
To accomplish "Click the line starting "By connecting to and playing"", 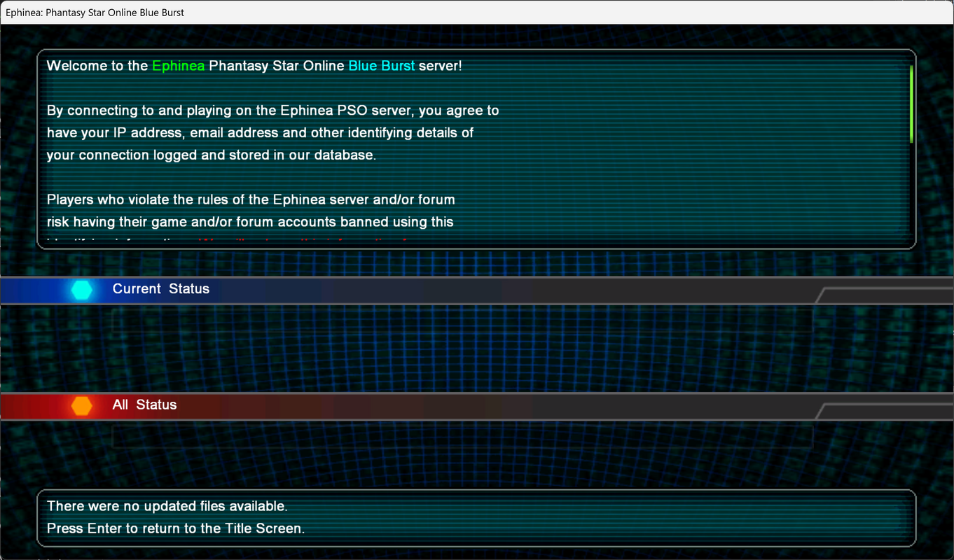I will click(273, 111).
